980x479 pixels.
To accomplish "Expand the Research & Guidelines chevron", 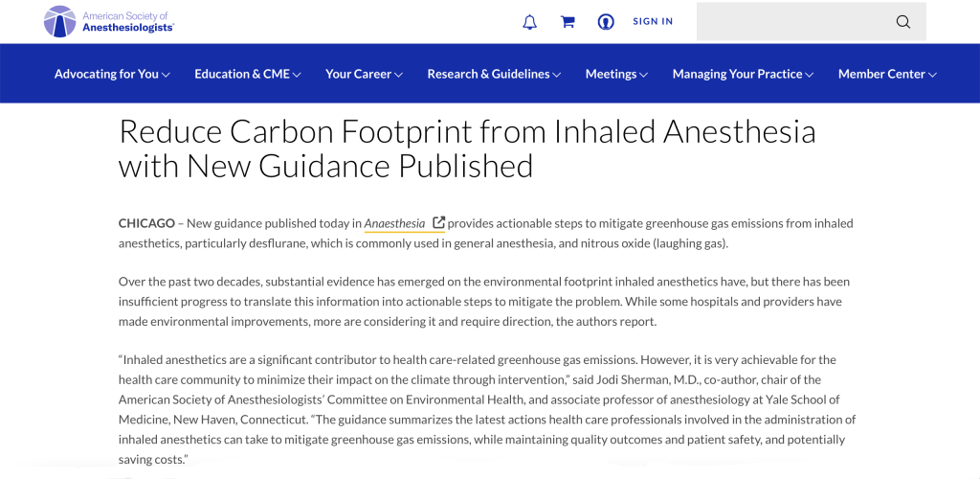I will click(557, 75).
